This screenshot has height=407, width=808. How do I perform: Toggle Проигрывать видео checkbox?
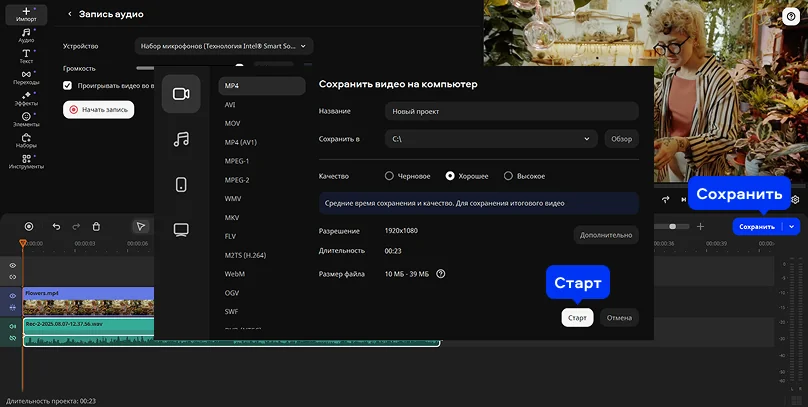(68, 86)
